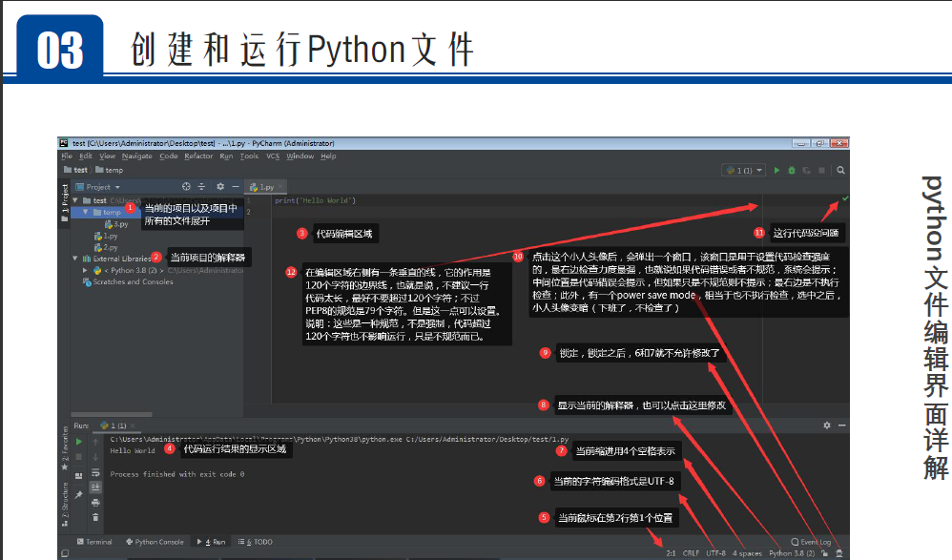Switch to the 1.py editor tab

point(265,187)
